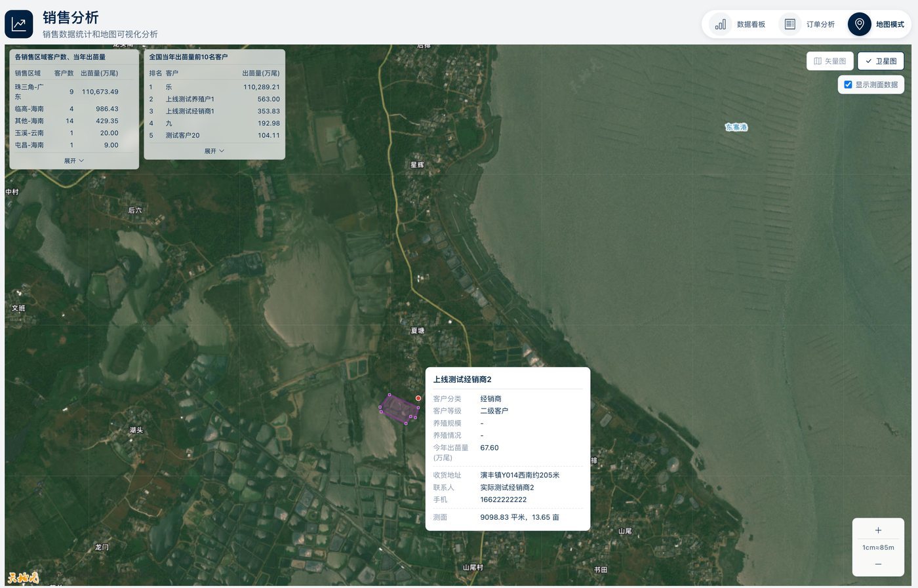This screenshot has height=588, width=918.
Task: Expand the top 10 customers list
Action: (214, 151)
